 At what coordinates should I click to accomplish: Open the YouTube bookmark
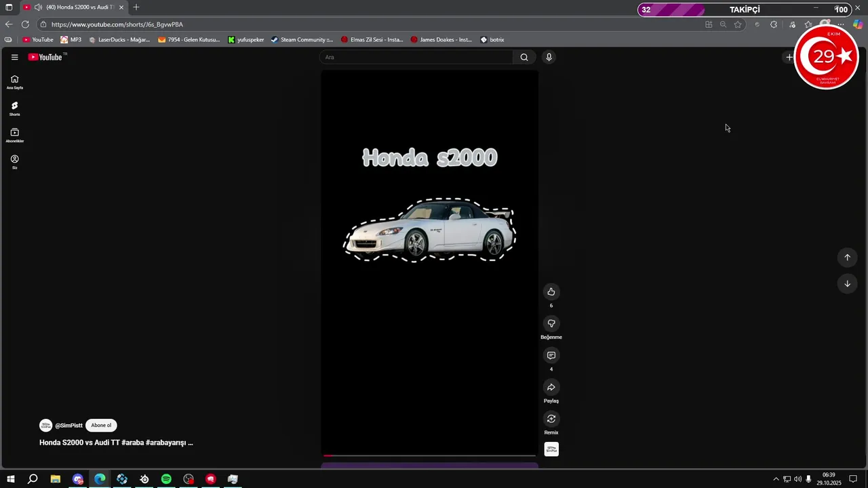pyautogui.click(x=38, y=39)
